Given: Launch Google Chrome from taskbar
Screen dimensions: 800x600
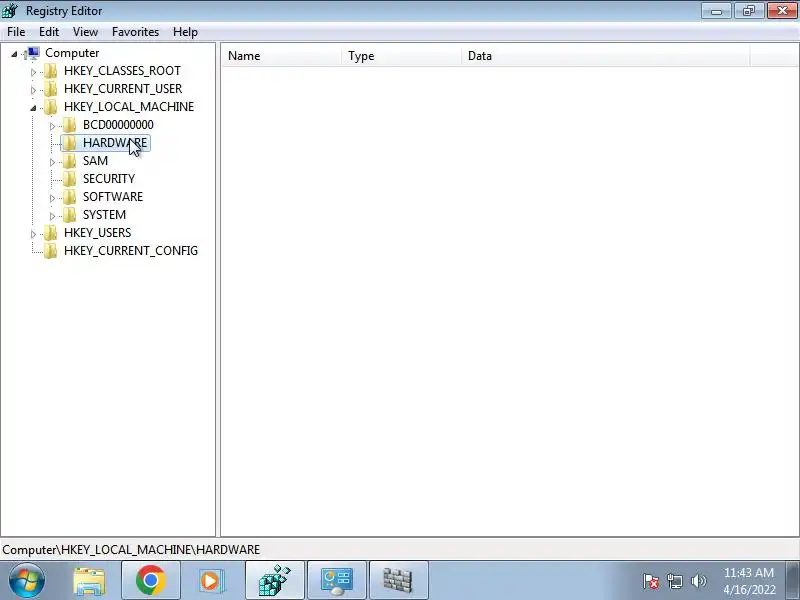Looking at the screenshot, I should coord(151,580).
